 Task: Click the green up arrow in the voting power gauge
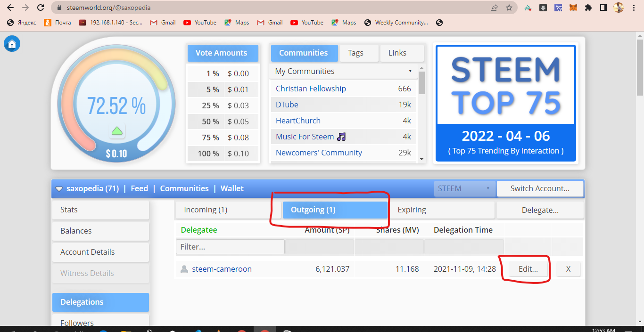pos(117,130)
